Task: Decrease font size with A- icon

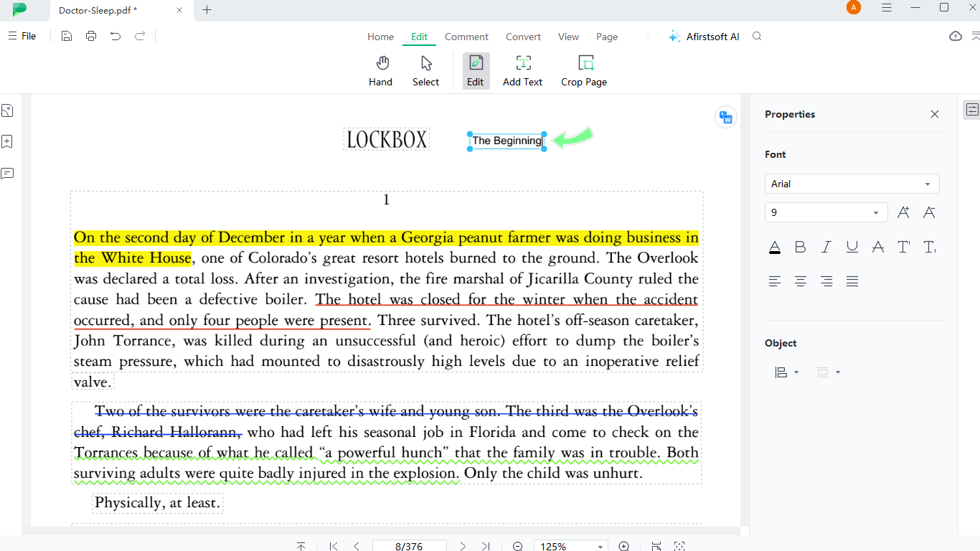Action: pyautogui.click(x=929, y=212)
